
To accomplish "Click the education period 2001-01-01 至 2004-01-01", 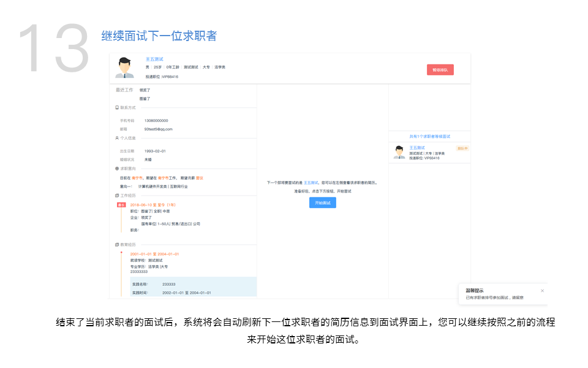I will pos(154,254).
